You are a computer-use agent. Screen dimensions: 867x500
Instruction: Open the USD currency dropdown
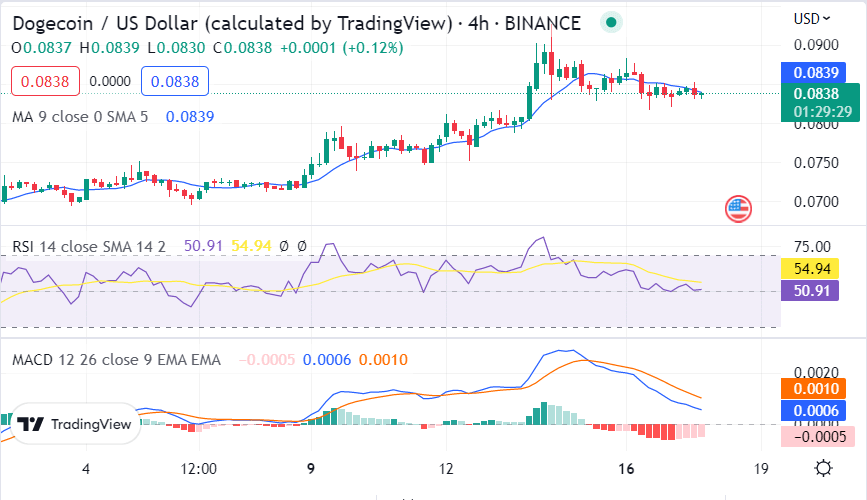(x=812, y=19)
